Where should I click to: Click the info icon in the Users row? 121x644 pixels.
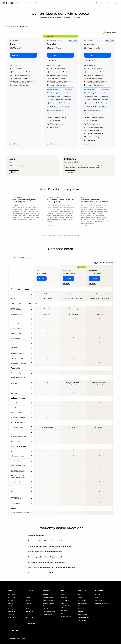coord(31,294)
